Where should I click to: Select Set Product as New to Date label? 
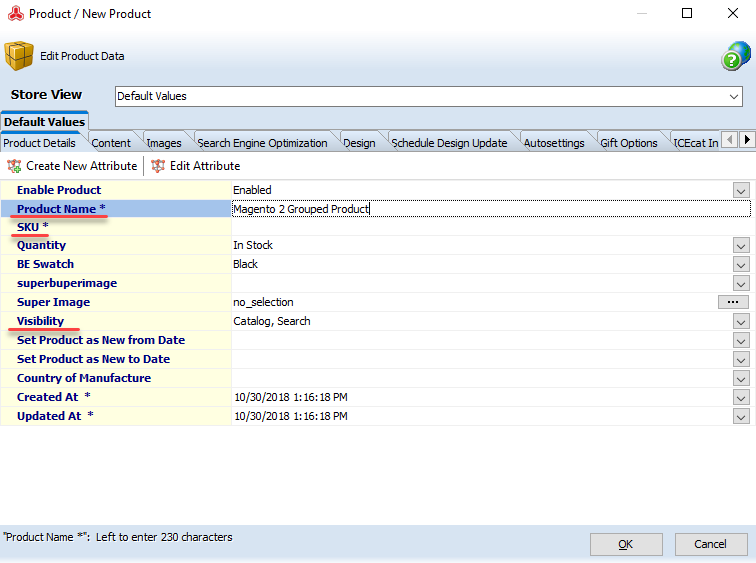[x=94, y=359]
